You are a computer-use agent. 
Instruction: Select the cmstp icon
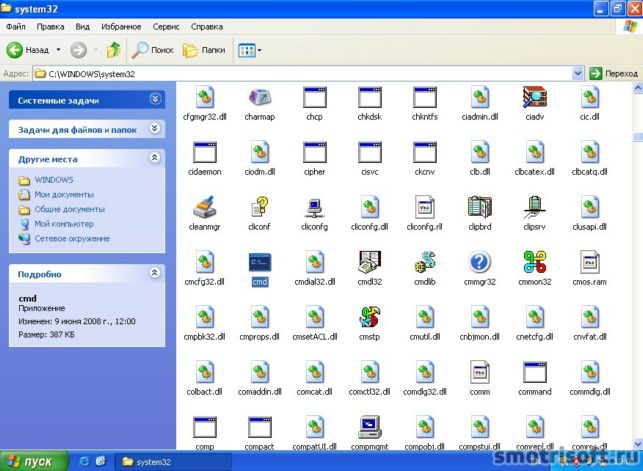coord(369,317)
